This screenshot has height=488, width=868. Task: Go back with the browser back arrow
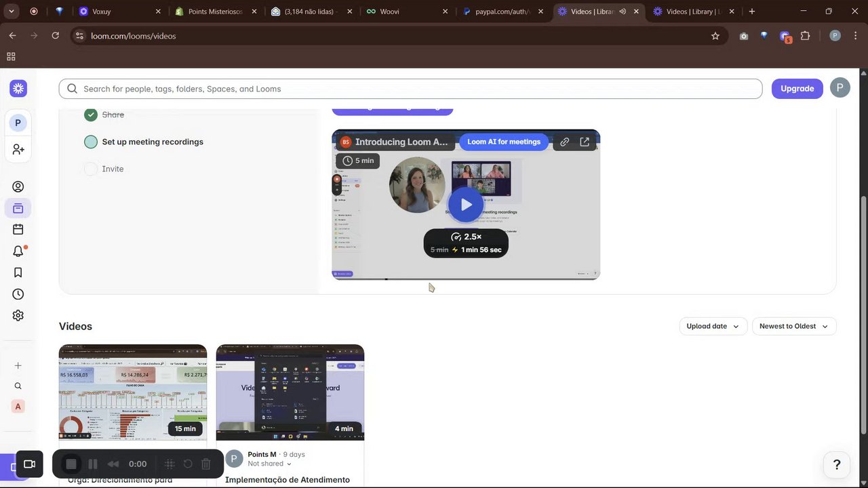click(13, 36)
